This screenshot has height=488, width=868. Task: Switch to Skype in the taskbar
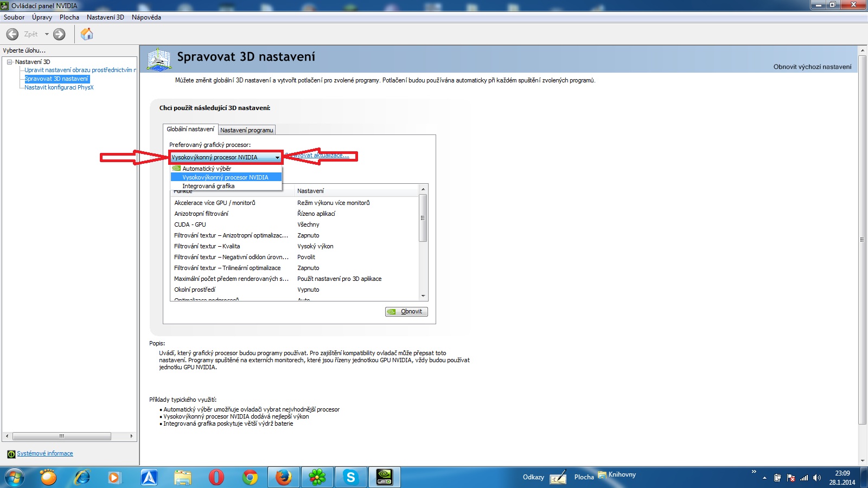[x=350, y=477]
